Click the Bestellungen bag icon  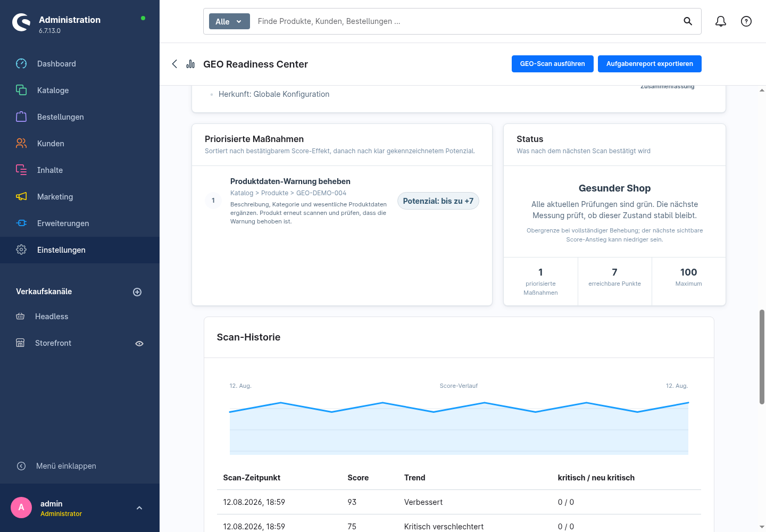coord(21,117)
